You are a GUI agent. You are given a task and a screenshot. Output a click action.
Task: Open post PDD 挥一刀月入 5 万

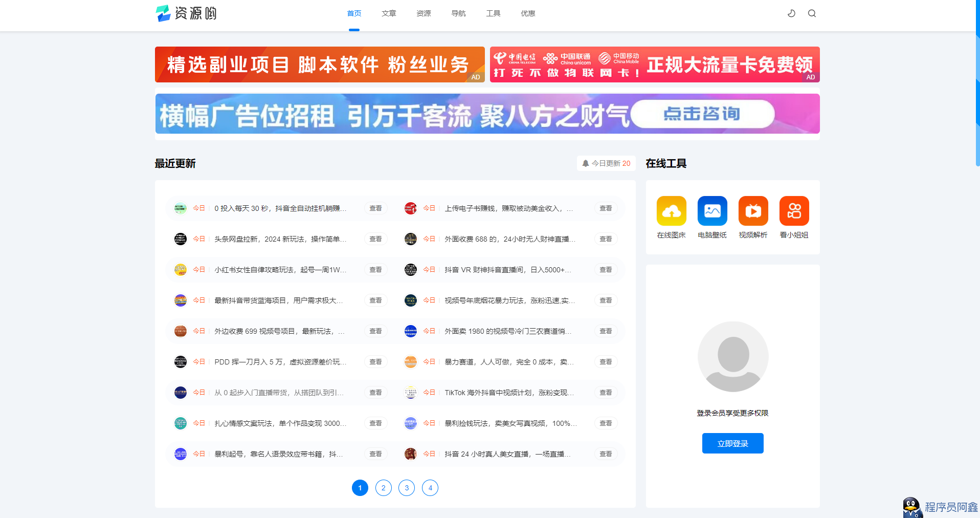(280, 362)
